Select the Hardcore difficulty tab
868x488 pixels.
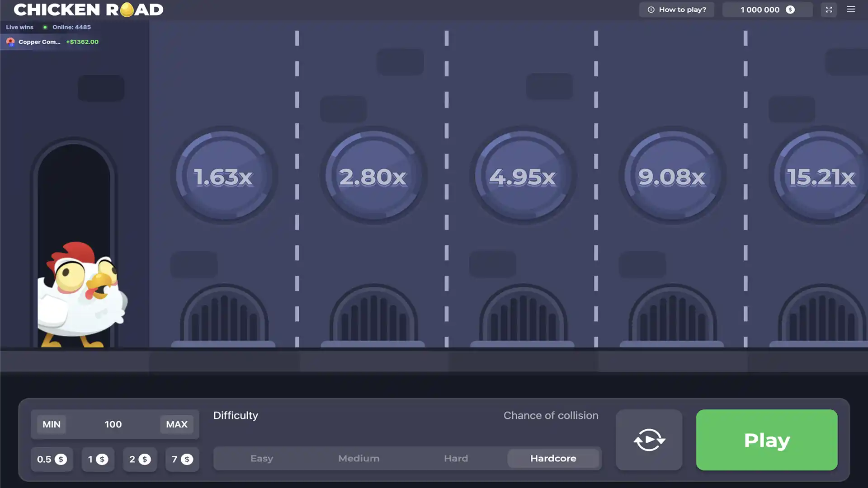pyautogui.click(x=553, y=458)
